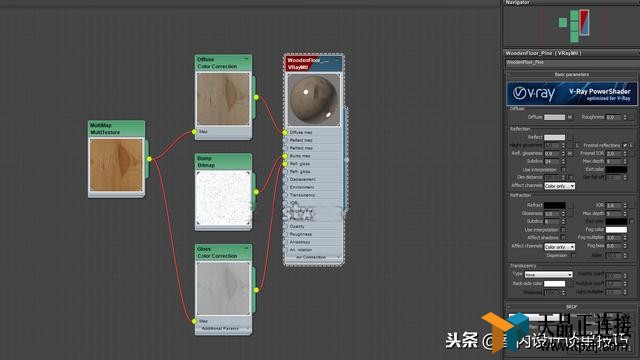Collapse the BRDF rollout header
The image size is (640, 360).
(571, 307)
